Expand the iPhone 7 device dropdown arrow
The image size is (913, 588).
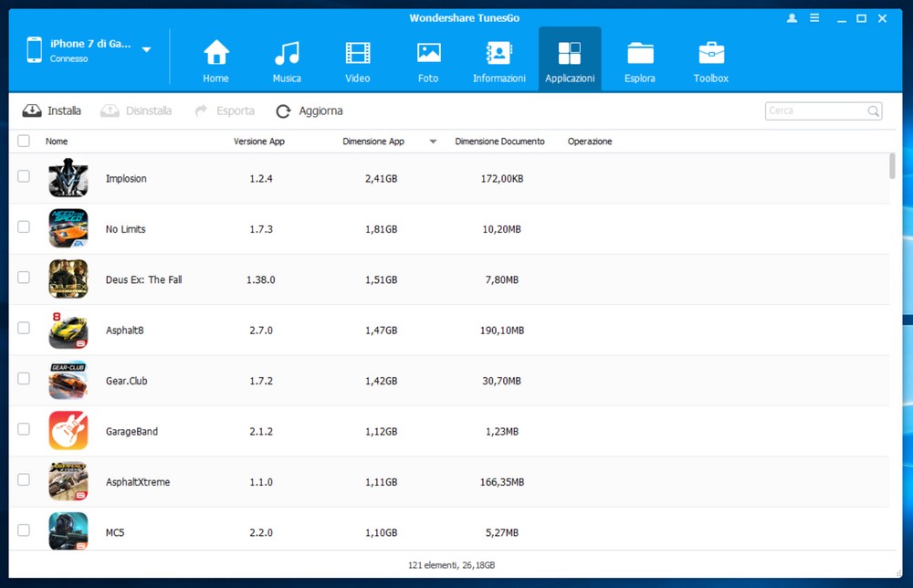147,49
